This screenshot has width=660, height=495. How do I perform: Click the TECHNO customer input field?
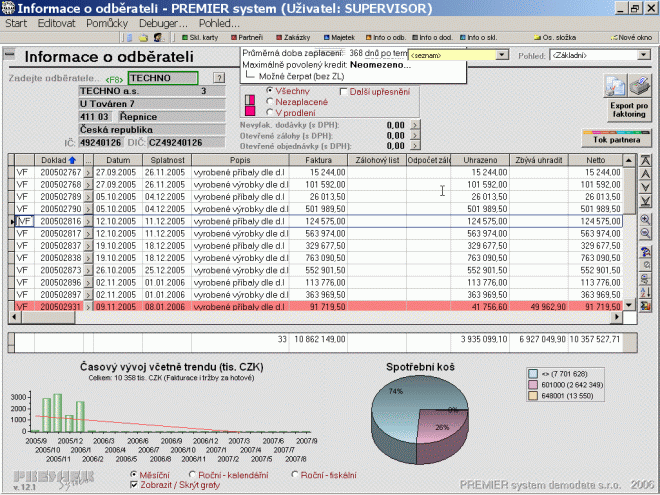click(x=163, y=78)
